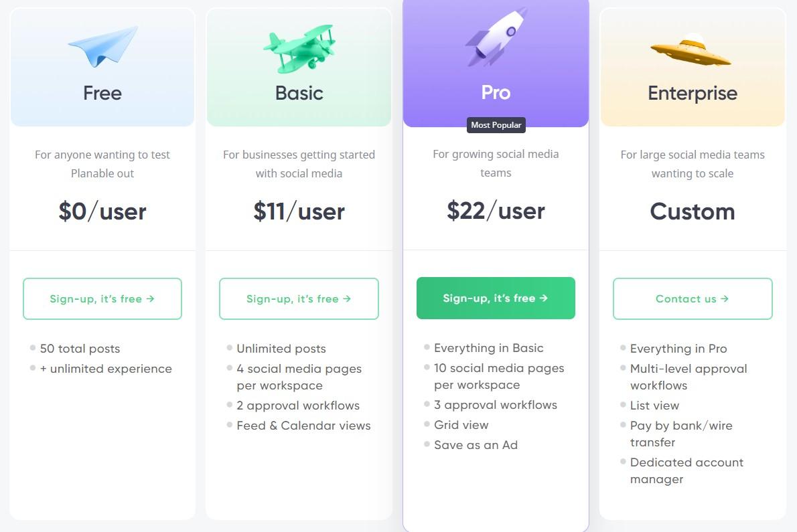Image resolution: width=797 pixels, height=532 pixels.
Task: Select the Enterprise plan heading
Action: [x=693, y=94]
